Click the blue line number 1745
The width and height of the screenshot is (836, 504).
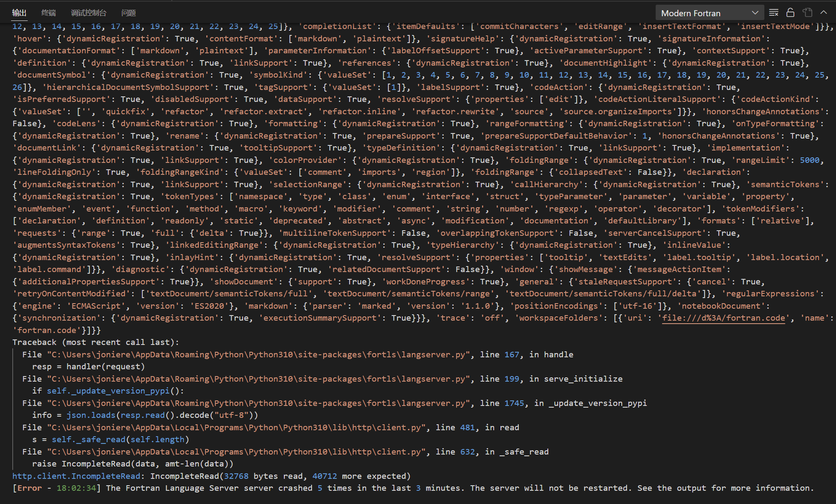tap(514, 403)
